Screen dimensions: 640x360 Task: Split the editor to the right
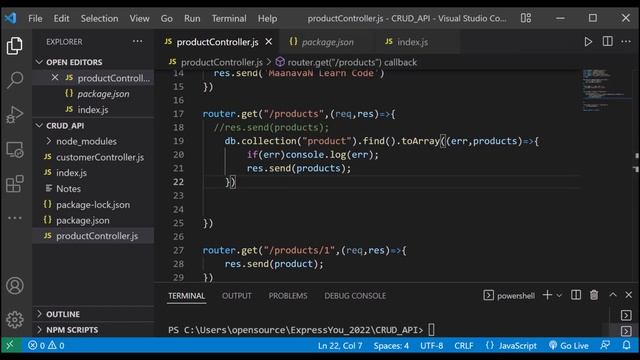(x=607, y=42)
